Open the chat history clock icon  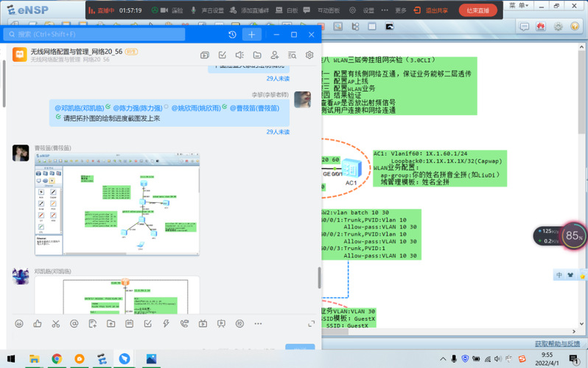coord(233,35)
